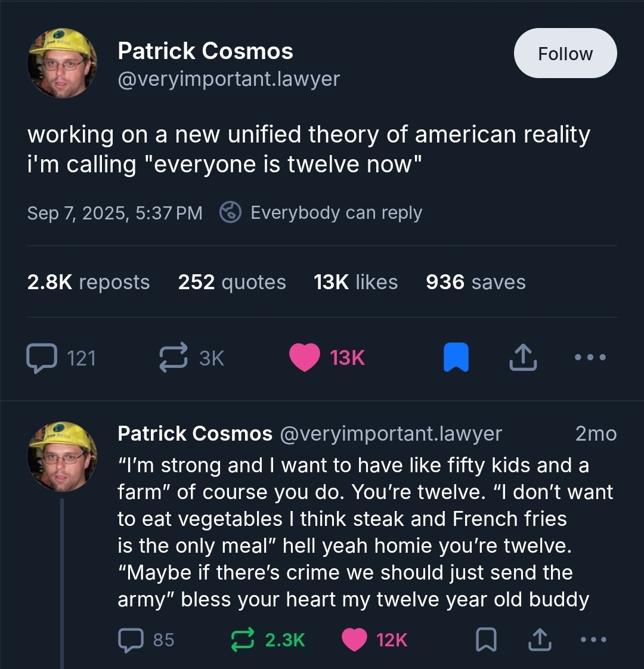Unlike the reply post with 12K likes
644x669 pixels.
[x=355, y=640]
